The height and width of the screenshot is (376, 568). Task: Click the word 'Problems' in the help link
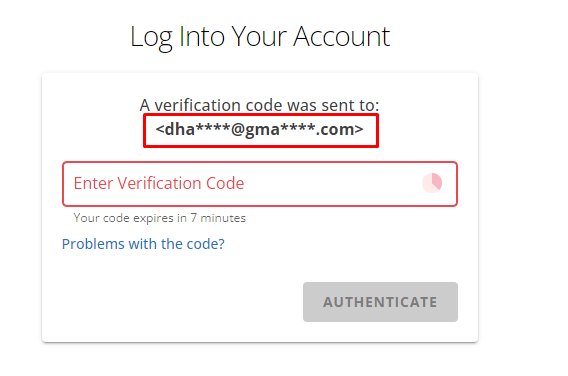tap(93, 244)
